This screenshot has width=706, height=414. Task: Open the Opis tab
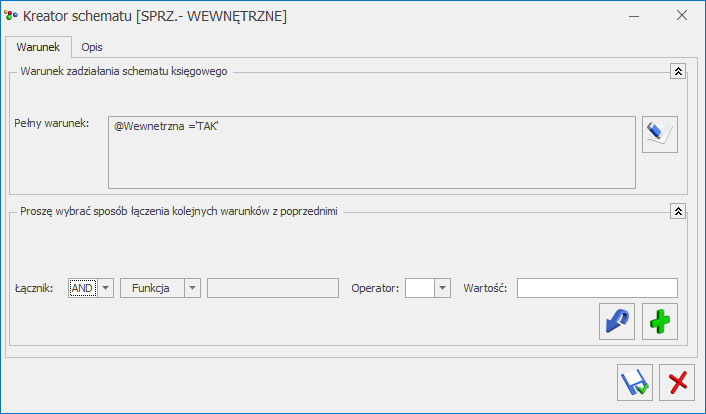click(92, 47)
